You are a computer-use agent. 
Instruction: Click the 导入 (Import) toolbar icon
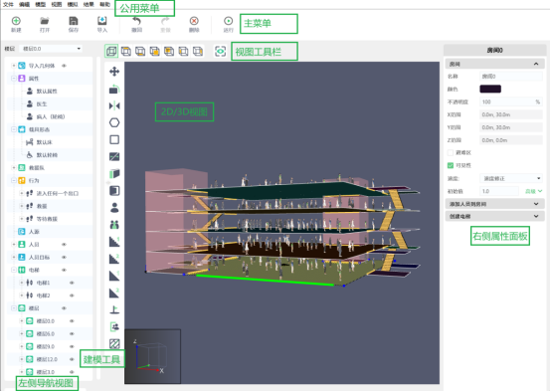[101, 21]
